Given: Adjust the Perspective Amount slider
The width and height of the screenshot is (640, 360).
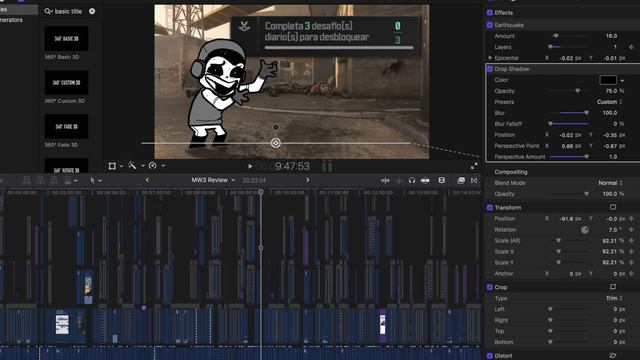Looking at the screenshot, I should click(587, 157).
